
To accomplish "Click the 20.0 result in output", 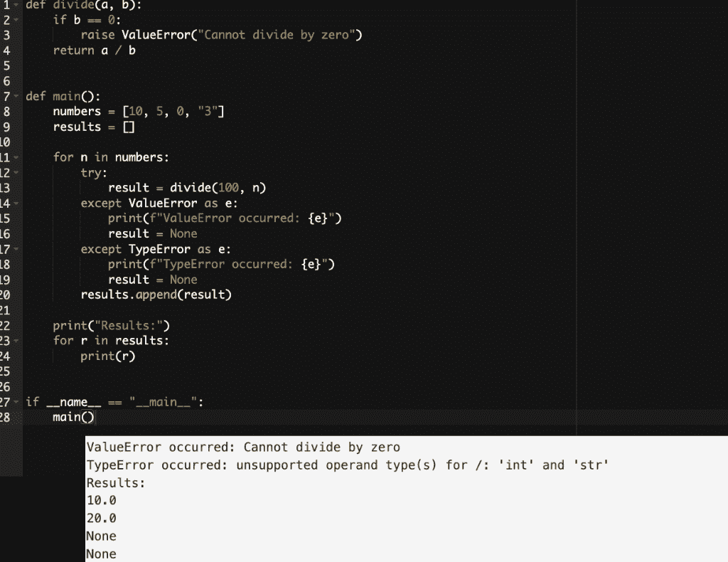I will tap(101, 519).
